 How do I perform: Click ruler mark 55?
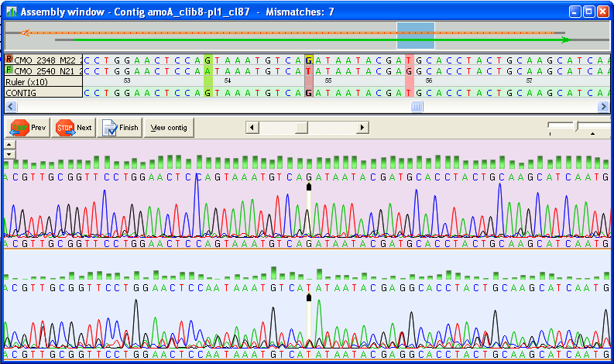(328, 81)
